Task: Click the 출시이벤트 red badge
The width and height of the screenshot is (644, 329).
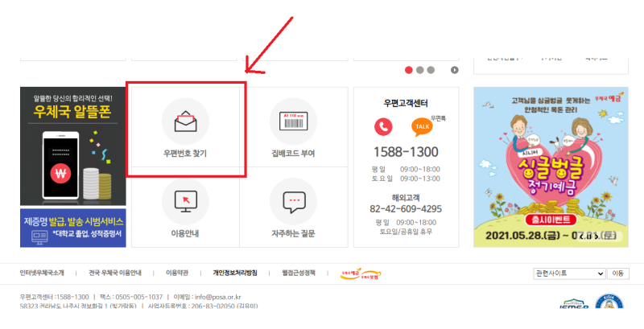Action: tap(551, 220)
